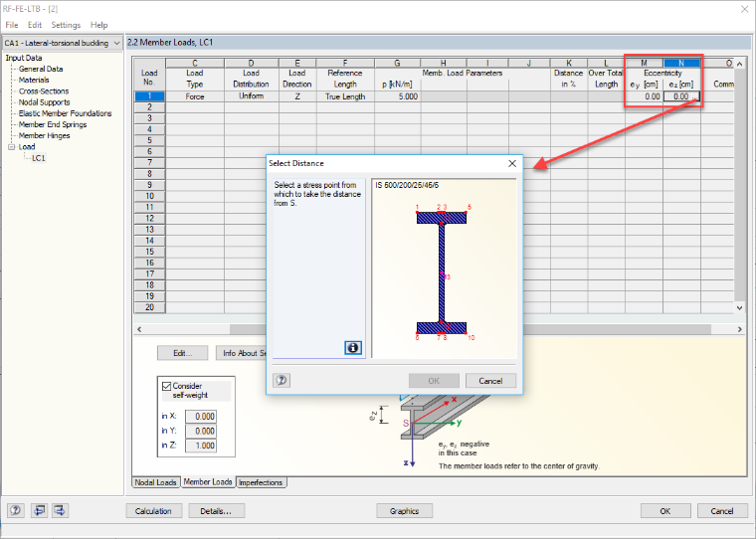Select stress point 6 on cross-section

click(x=417, y=334)
